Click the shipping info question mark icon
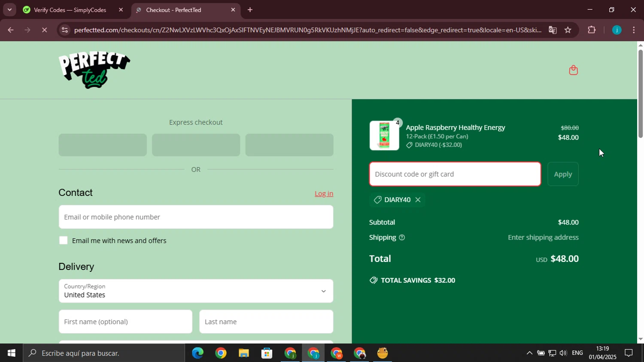 point(402,237)
